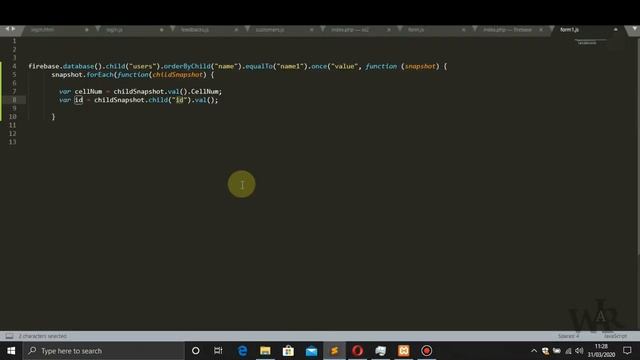Open the Mail app from the taskbar
This screenshot has height=360, width=640.
coord(311,351)
